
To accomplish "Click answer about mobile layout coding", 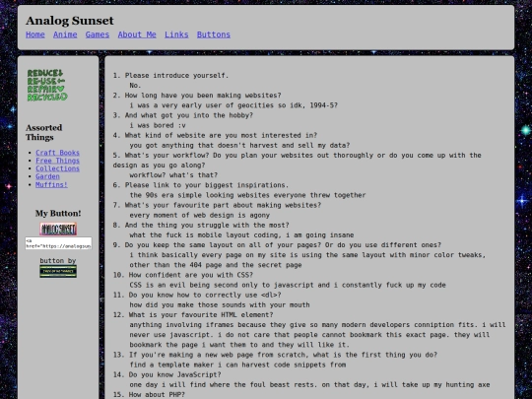I will coord(241,235).
